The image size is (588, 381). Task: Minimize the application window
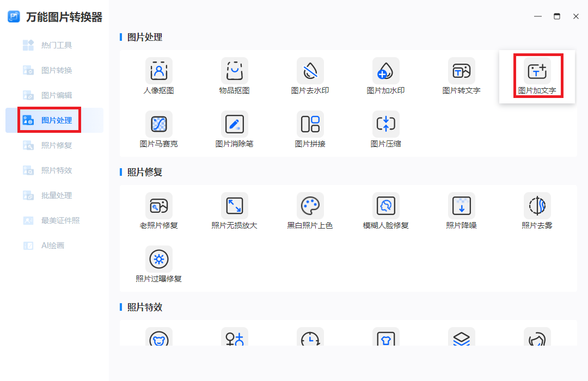[x=538, y=16]
